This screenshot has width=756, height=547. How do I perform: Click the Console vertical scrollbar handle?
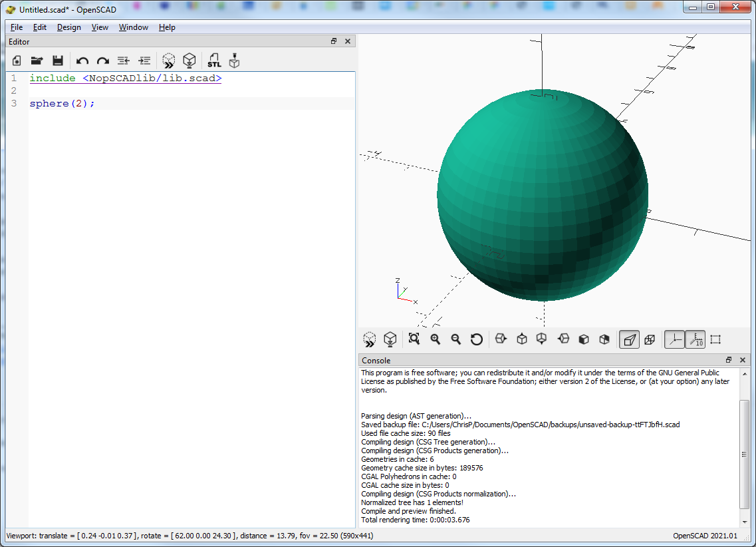(x=745, y=454)
